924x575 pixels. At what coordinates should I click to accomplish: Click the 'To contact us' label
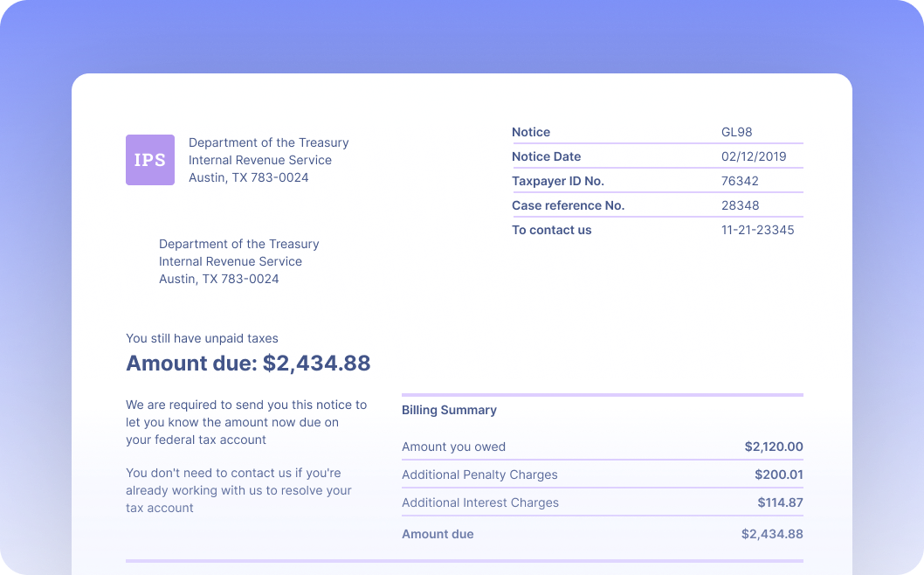[551, 230]
